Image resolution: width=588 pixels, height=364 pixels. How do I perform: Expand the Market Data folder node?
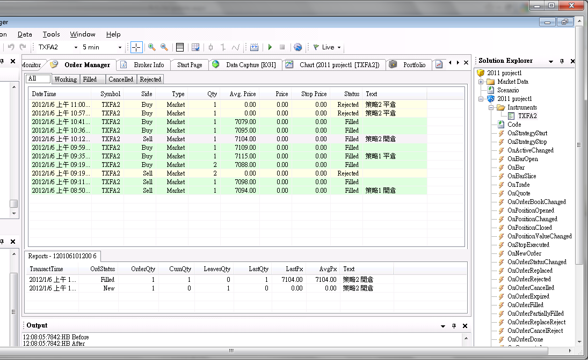coord(481,82)
